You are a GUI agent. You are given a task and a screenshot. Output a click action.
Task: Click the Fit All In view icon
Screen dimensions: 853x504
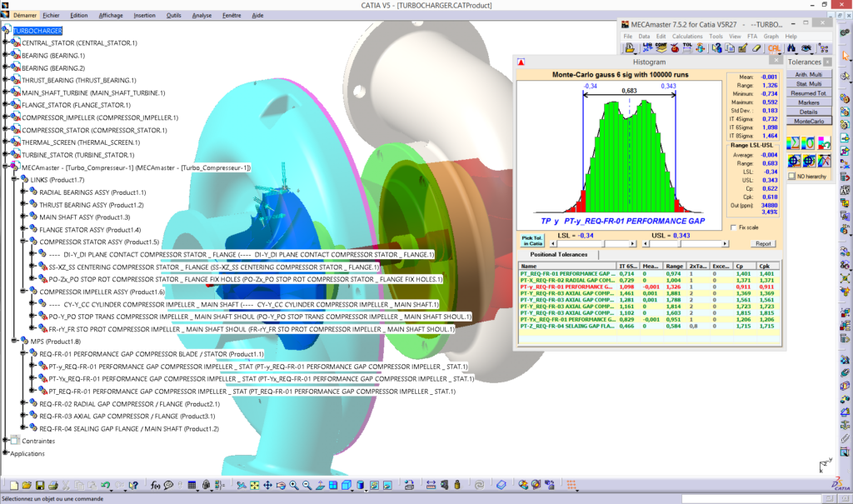point(255,485)
